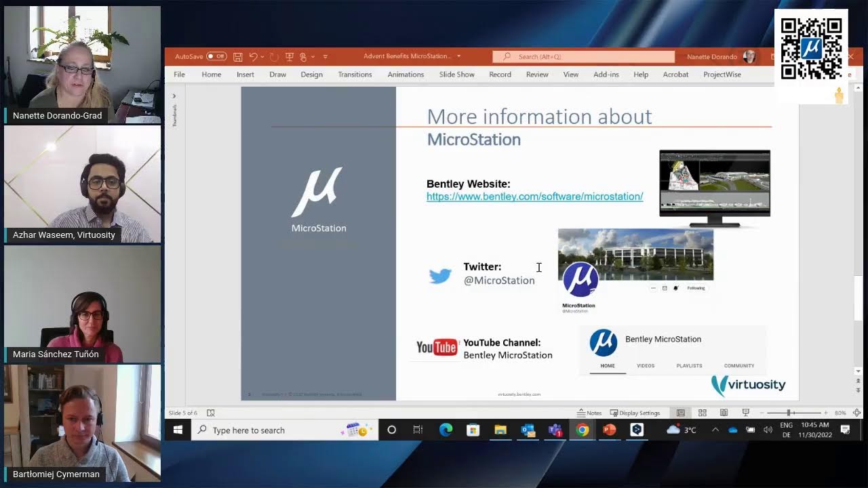Image resolution: width=868 pixels, height=488 pixels.
Task: Switch to Normal view icon
Action: pyautogui.click(x=681, y=413)
